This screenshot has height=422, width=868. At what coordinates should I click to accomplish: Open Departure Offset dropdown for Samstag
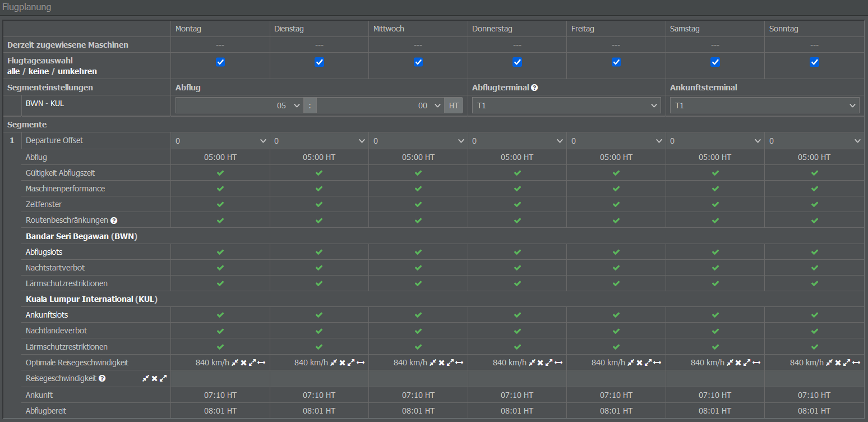click(x=715, y=141)
